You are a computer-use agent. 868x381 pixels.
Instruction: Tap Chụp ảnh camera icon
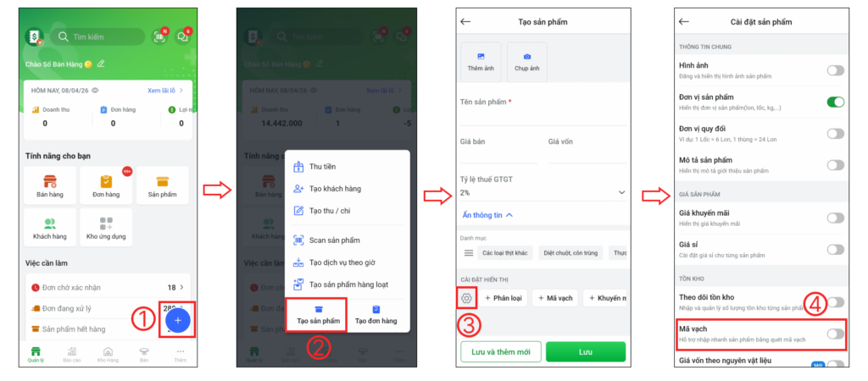click(x=527, y=63)
